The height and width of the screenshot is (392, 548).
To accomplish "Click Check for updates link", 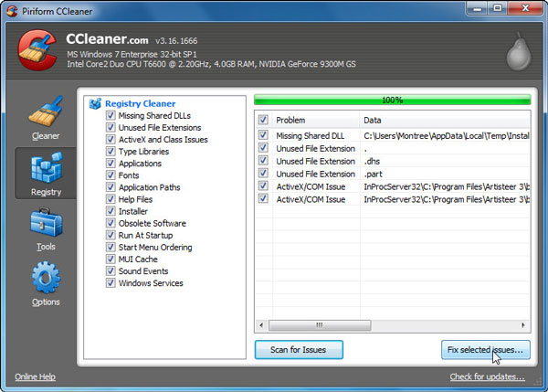I will (487, 376).
